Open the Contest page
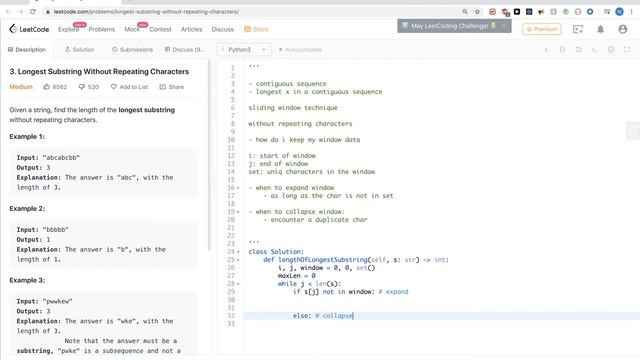Screen dimensions: 640x360 pos(160,29)
